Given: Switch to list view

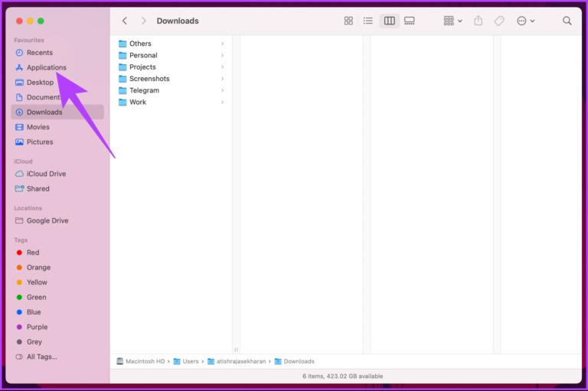Looking at the screenshot, I should 367,21.
